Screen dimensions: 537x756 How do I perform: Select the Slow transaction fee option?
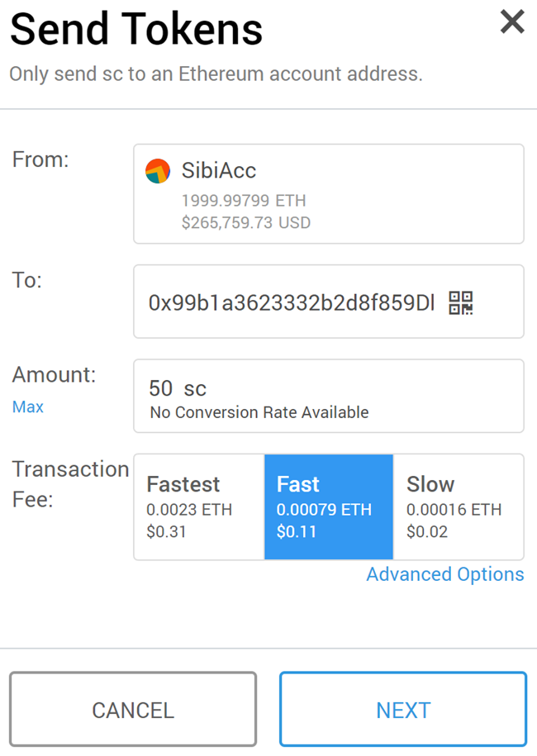(x=459, y=506)
